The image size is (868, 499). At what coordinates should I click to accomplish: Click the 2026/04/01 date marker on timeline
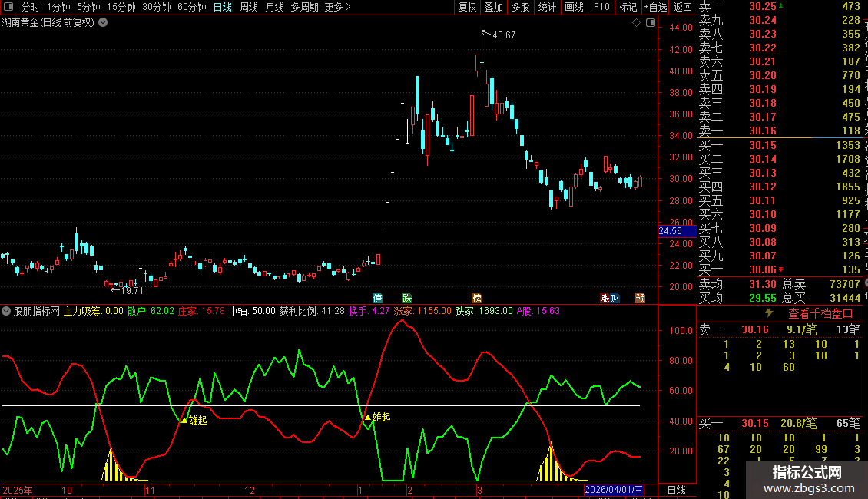coord(613,490)
